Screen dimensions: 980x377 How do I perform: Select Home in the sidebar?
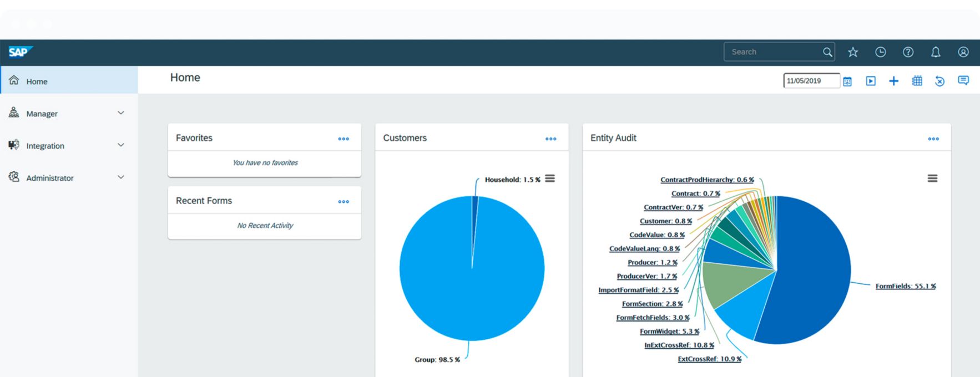tap(37, 81)
